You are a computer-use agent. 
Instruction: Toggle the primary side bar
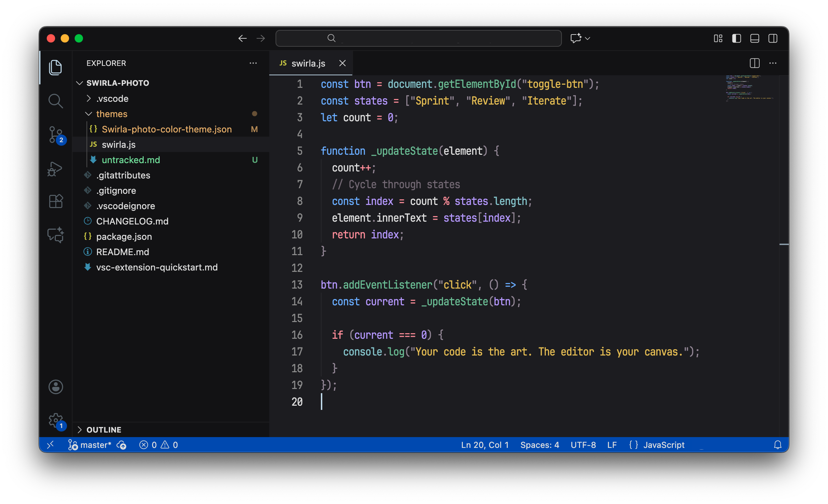[x=736, y=38]
